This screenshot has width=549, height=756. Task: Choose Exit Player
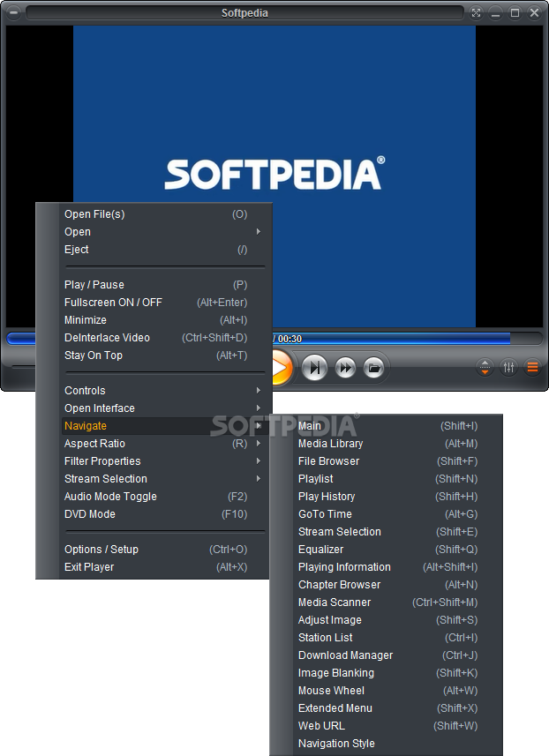tap(164, 567)
